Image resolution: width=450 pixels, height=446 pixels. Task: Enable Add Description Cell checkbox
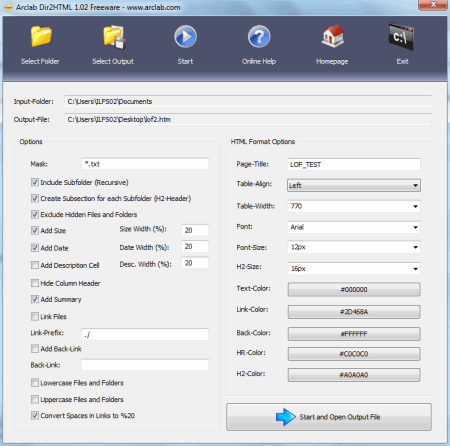(x=35, y=265)
